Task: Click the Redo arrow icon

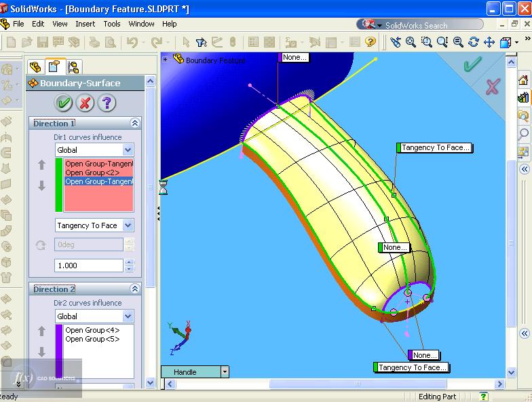Action: point(156,42)
